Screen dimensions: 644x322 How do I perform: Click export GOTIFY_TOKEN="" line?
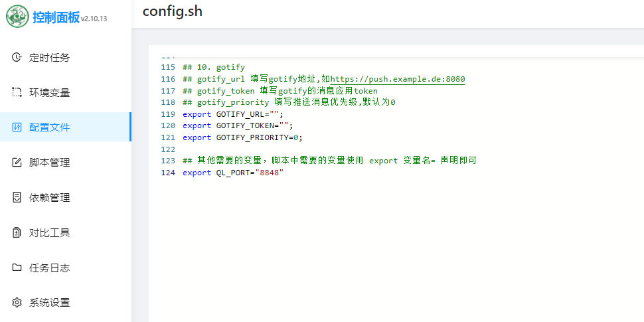238,125
